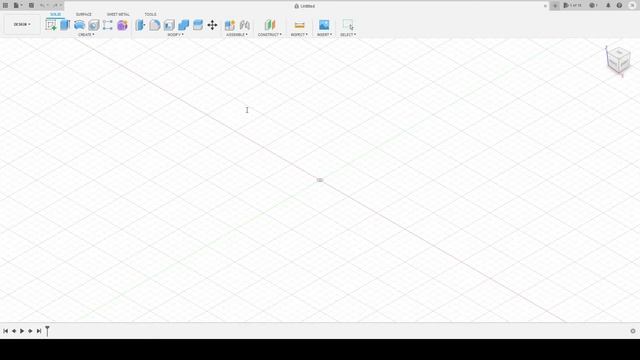Expand the Create menu
640x360 pixels.
(x=86, y=35)
